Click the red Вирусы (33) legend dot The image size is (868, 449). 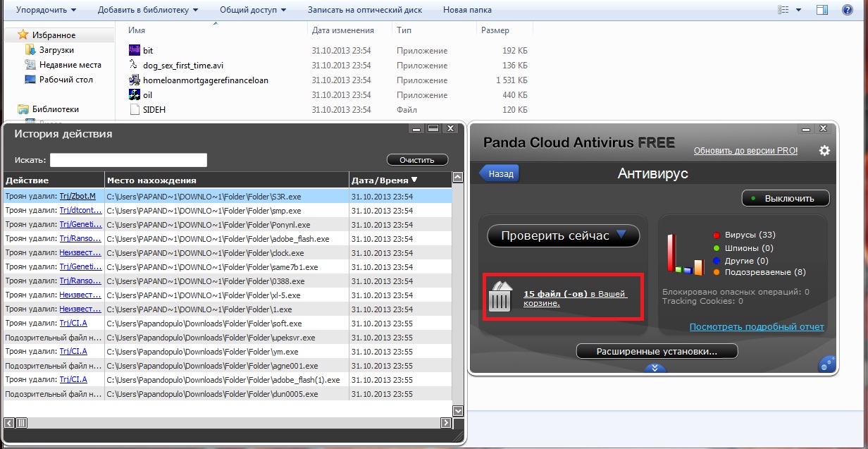717,235
